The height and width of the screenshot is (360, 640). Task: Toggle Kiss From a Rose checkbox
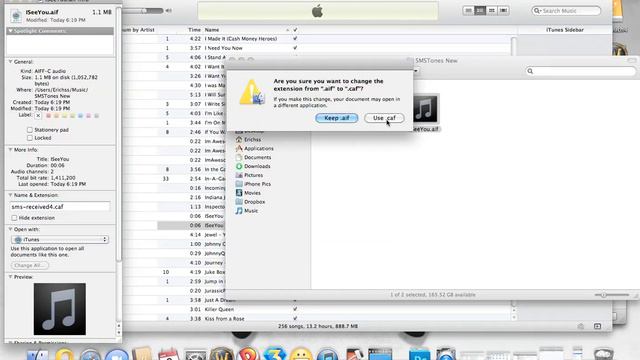click(295, 318)
